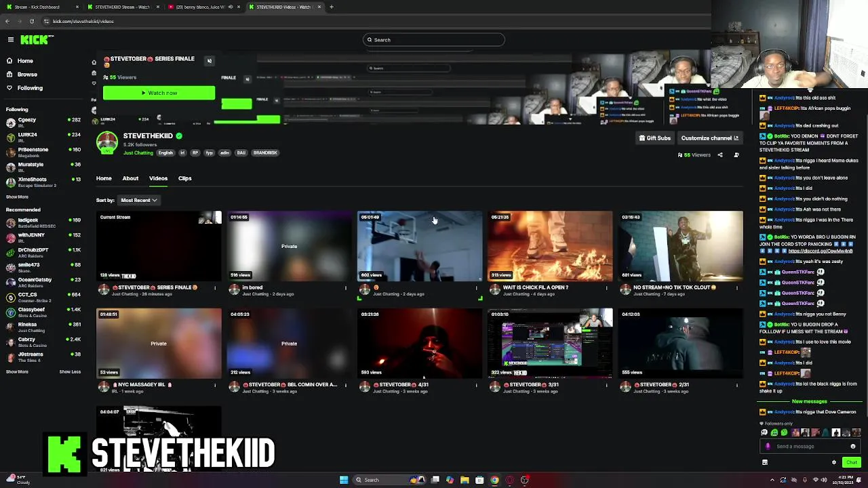Mute the stream preview popup
The image size is (868, 488).
point(210,61)
